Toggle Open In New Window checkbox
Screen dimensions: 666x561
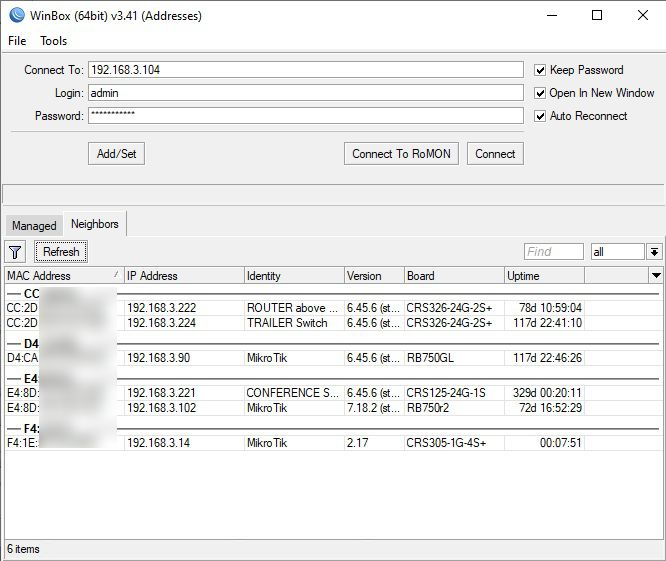tap(540, 93)
